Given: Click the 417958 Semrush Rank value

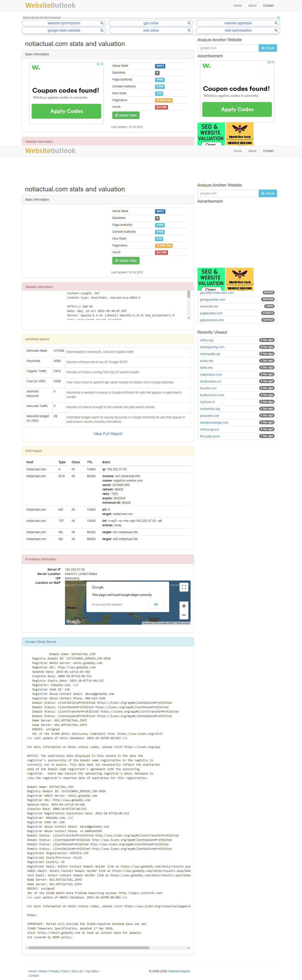Looking at the screenshot, I should [x=59, y=350].
